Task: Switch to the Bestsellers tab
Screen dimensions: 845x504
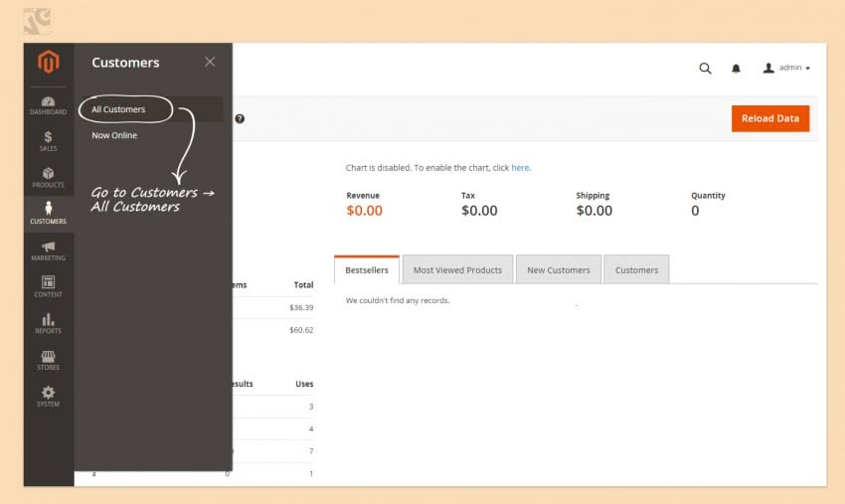Action: pyautogui.click(x=367, y=269)
